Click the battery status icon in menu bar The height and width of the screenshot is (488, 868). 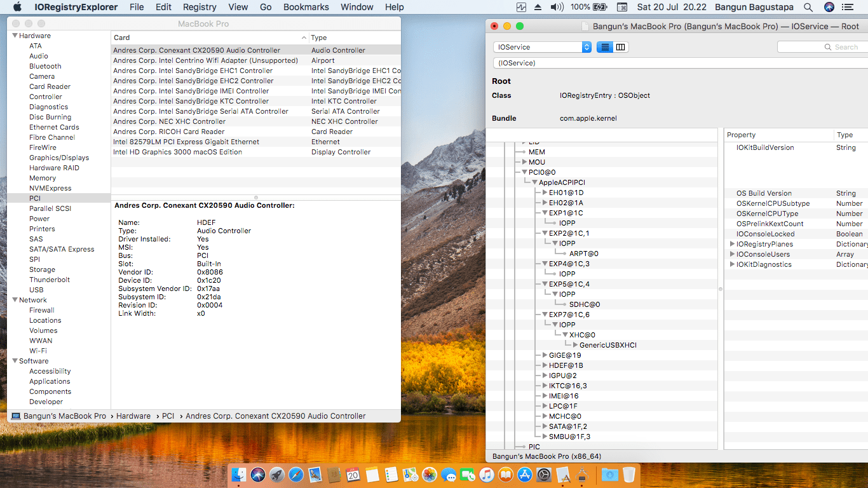pyautogui.click(x=599, y=7)
